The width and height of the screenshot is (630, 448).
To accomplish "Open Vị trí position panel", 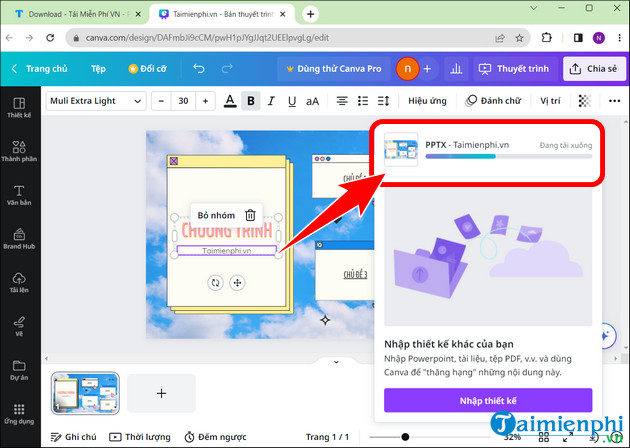I will coord(550,101).
